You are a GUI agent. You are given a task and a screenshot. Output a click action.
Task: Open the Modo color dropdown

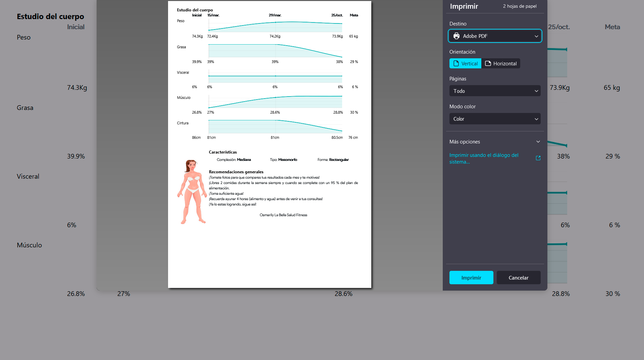(x=495, y=119)
